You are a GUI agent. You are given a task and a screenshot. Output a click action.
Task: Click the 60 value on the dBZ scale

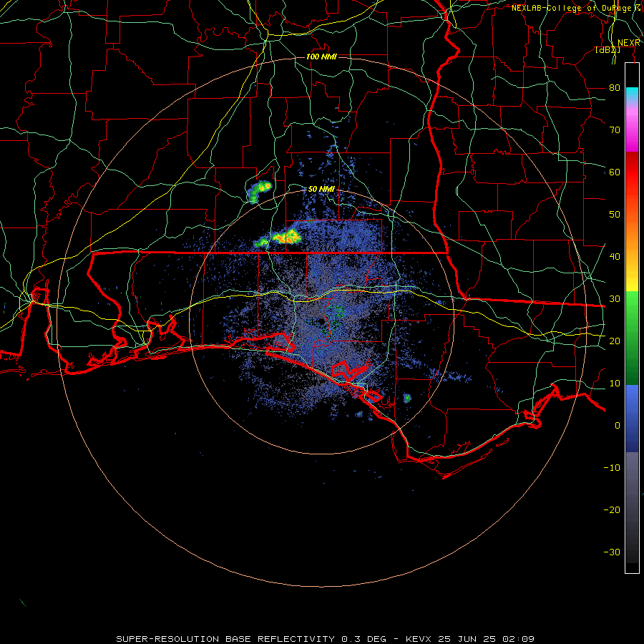click(x=615, y=172)
